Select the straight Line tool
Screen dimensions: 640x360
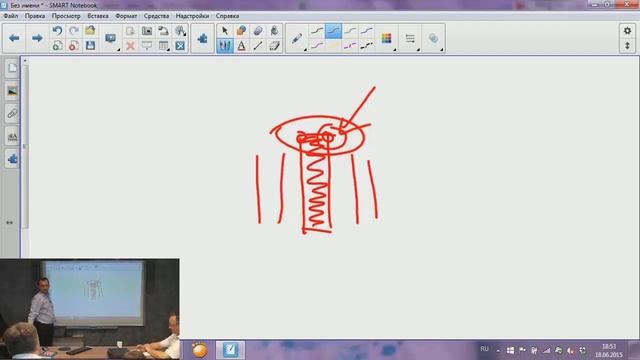[258, 45]
